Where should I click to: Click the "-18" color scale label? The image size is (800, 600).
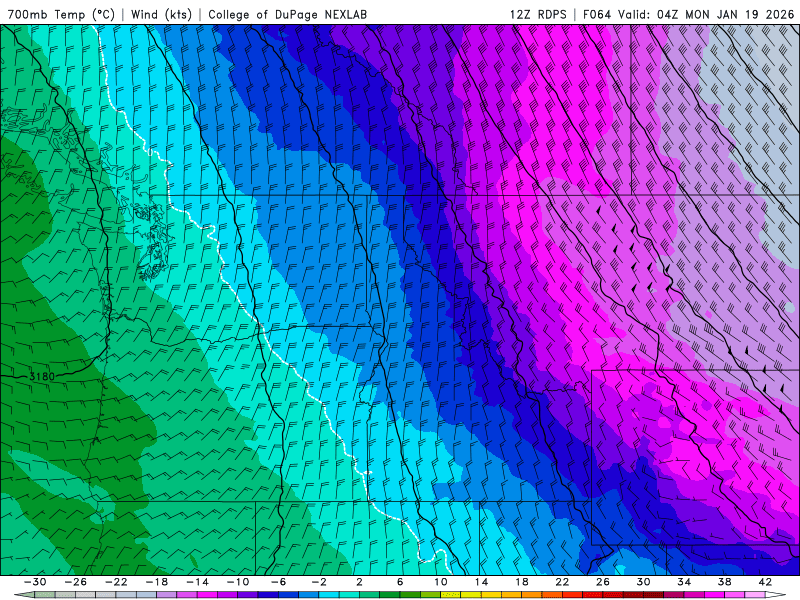click(157, 582)
